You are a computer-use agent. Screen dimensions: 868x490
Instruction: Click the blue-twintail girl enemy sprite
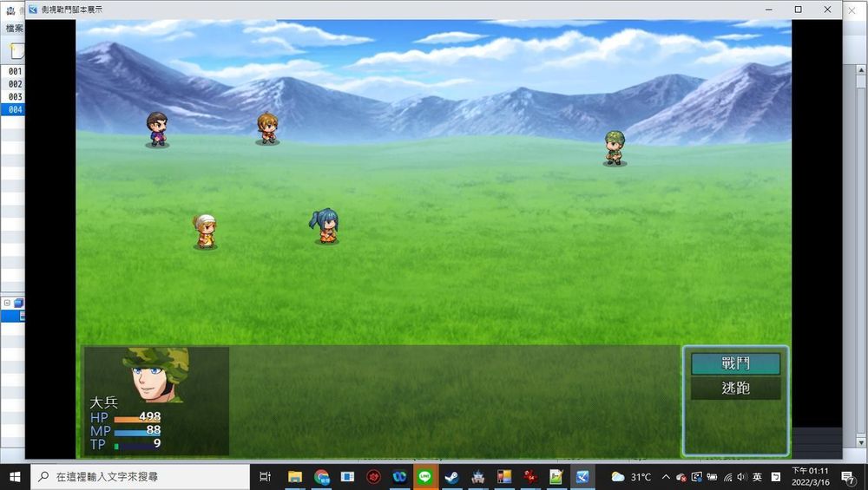tap(325, 225)
